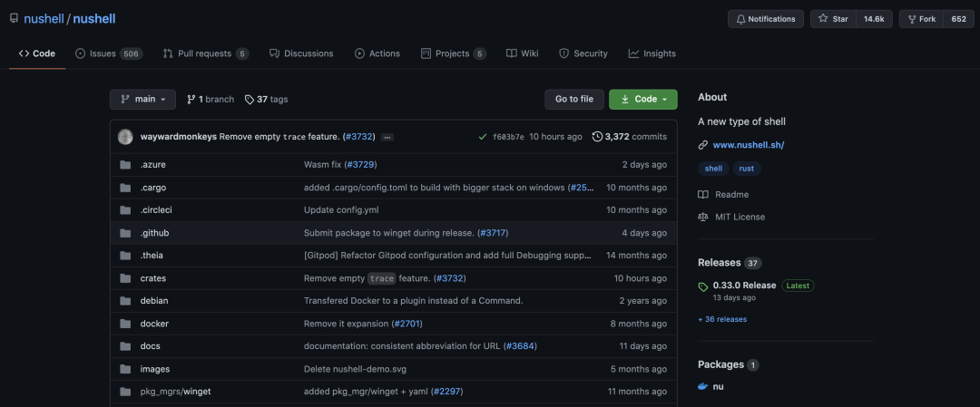Visit www.nushell.sh website link
This screenshot has width=980, height=407.
(x=748, y=145)
